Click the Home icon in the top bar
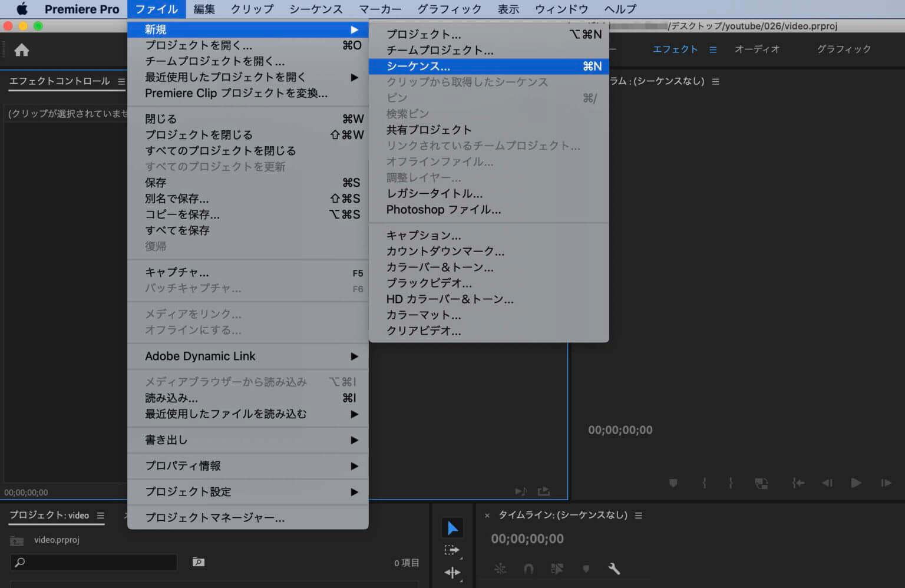This screenshot has width=905, height=588. [x=22, y=50]
